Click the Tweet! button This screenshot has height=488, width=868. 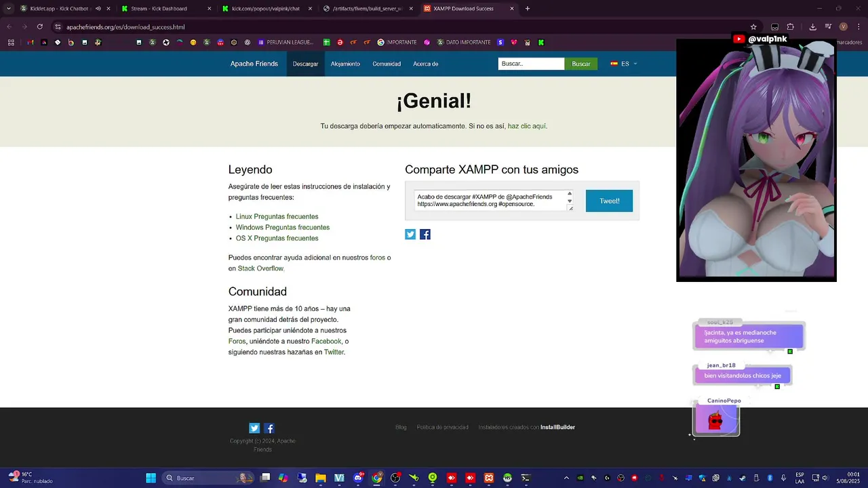coord(609,201)
